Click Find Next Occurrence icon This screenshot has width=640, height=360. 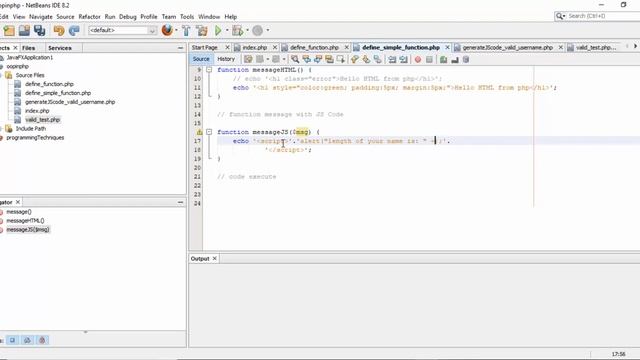click(318, 60)
